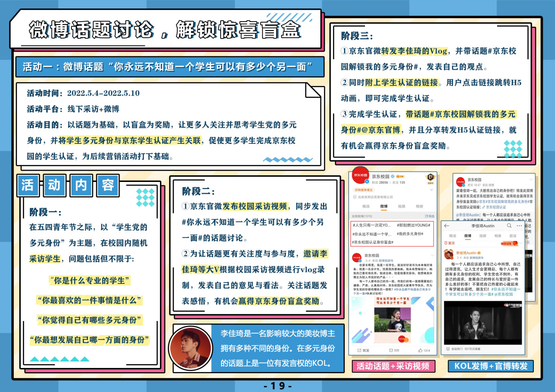The height and width of the screenshot is (392, 555).
Task: Click 京东校园 avatar on the 在家长眼里 post
Action: [x=357, y=257]
